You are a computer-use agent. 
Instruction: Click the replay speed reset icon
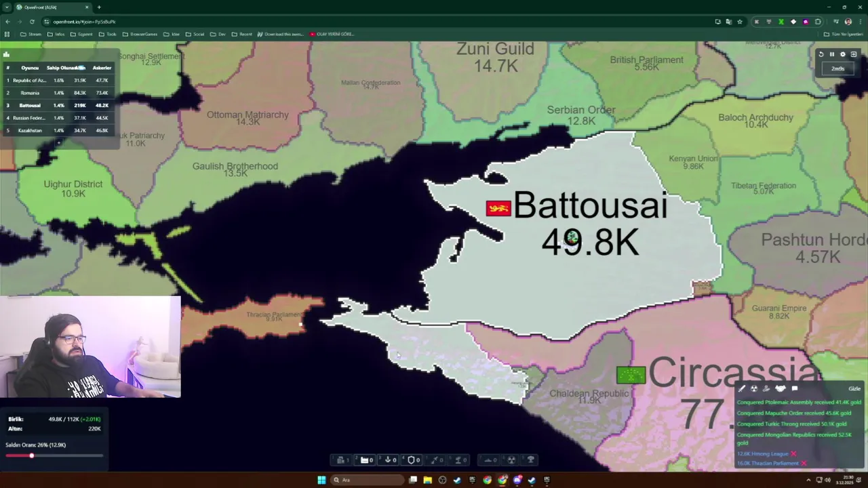coord(821,54)
